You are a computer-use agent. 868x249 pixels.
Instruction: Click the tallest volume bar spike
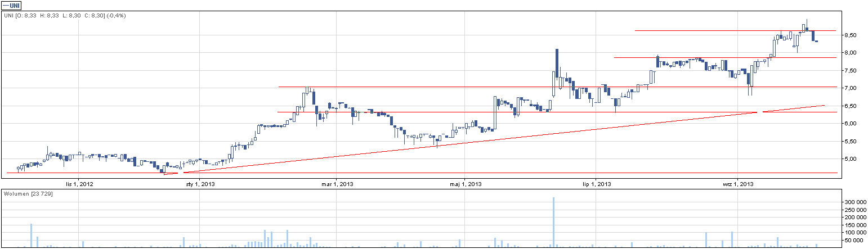pos(554,222)
